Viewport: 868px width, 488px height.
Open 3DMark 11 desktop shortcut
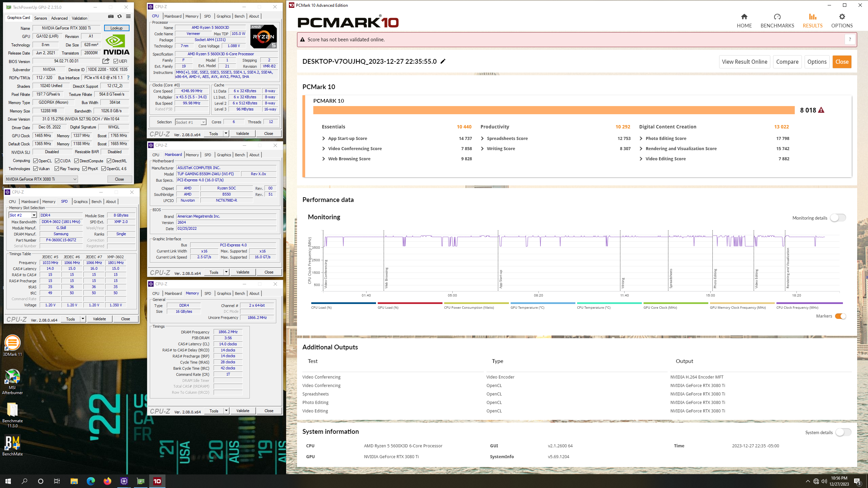click(x=13, y=346)
